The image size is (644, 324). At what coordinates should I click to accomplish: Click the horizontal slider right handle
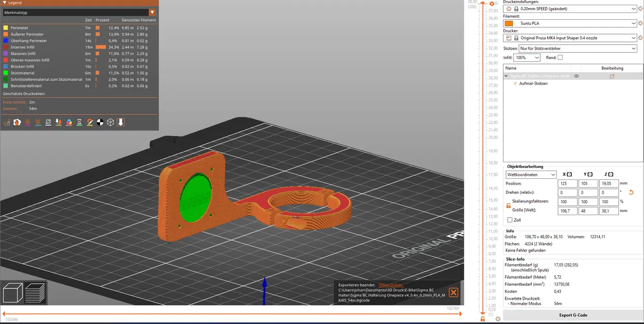tap(460, 314)
